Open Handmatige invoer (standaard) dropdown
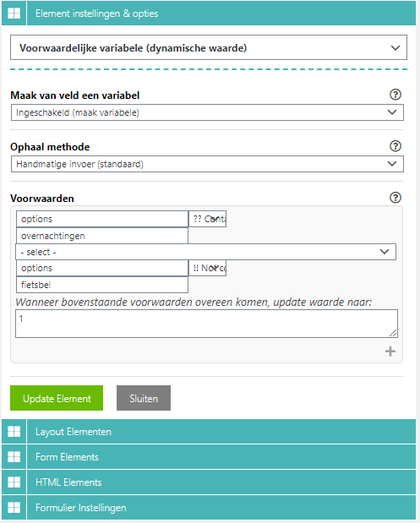The width and height of the screenshot is (420, 523). tap(207, 164)
